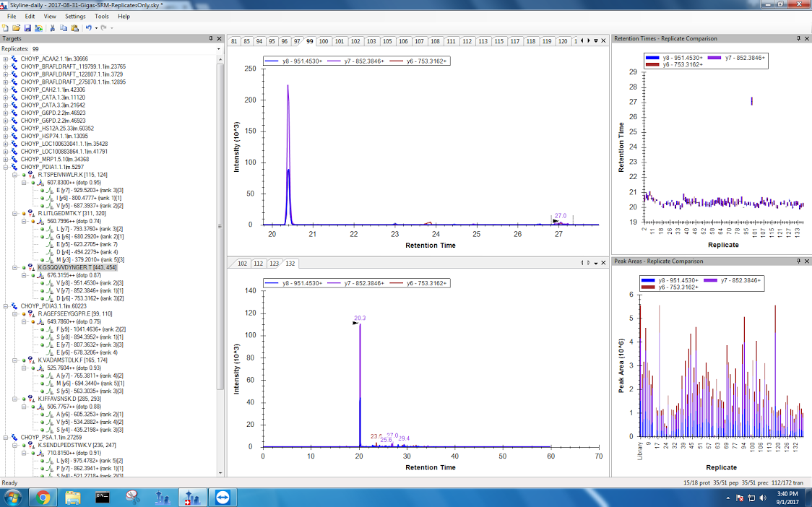Click the Cut scissors toolbar icon
The image size is (812, 507).
tap(52, 28)
